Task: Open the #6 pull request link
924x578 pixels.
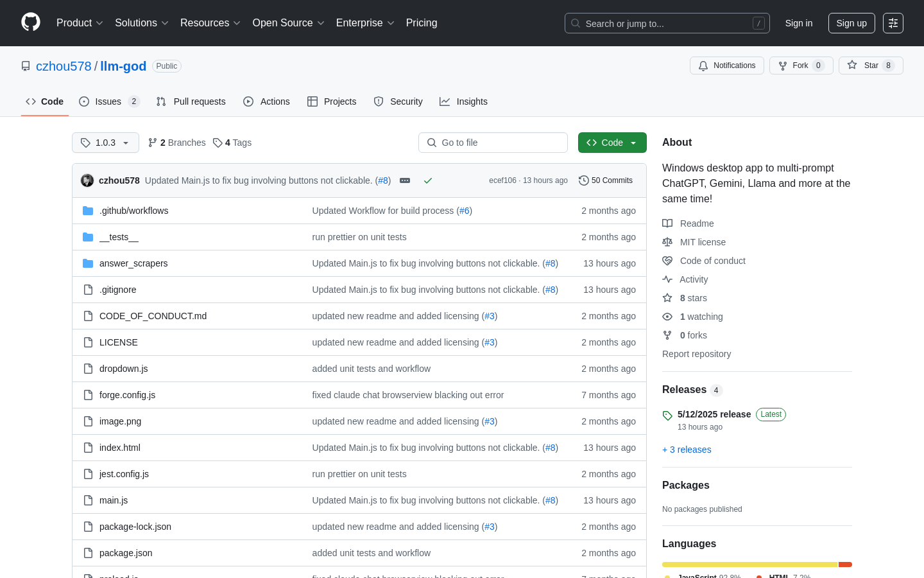Action: tap(465, 211)
